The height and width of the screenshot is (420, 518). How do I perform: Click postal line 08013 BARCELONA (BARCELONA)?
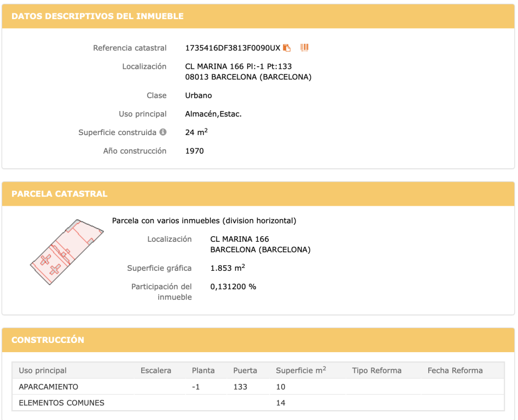[248, 77]
